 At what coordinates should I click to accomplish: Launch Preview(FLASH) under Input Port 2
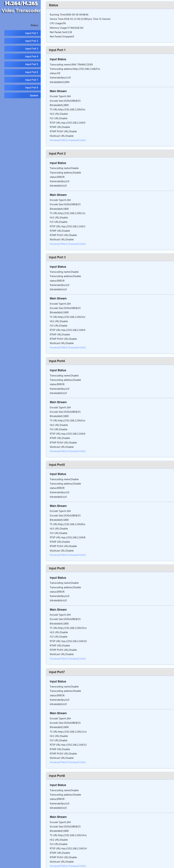[77, 244]
